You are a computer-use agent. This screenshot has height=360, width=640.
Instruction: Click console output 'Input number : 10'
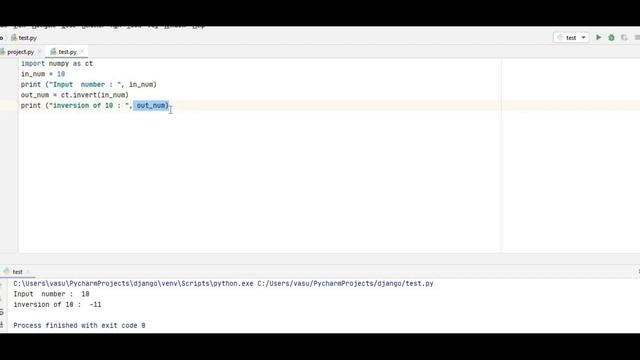51,294
